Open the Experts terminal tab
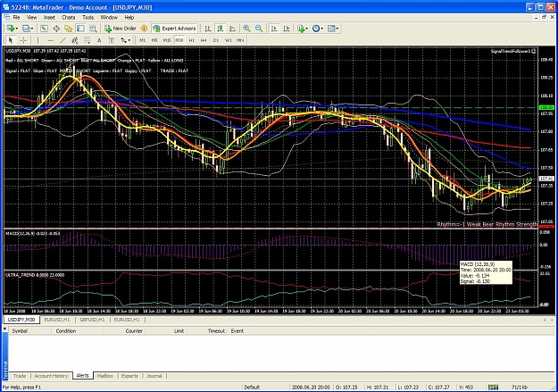This screenshot has width=558, height=392. pos(129,376)
